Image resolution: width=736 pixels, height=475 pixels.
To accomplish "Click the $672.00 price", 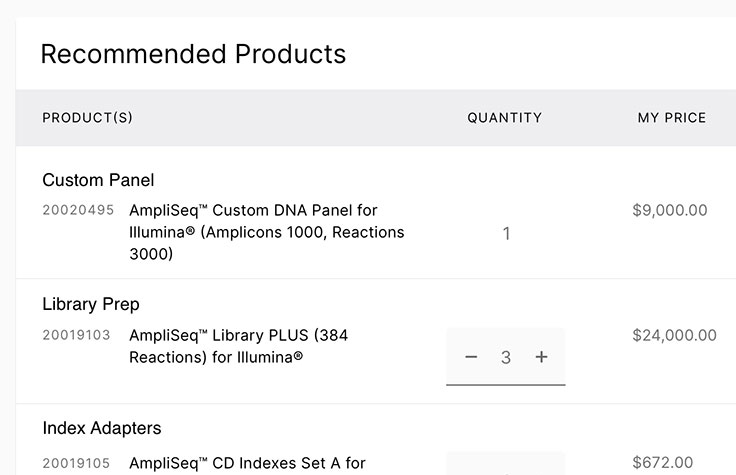I will [663, 463].
